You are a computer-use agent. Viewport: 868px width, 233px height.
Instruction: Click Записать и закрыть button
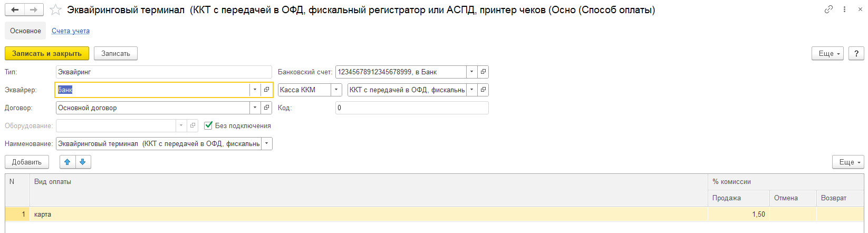pos(47,53)
